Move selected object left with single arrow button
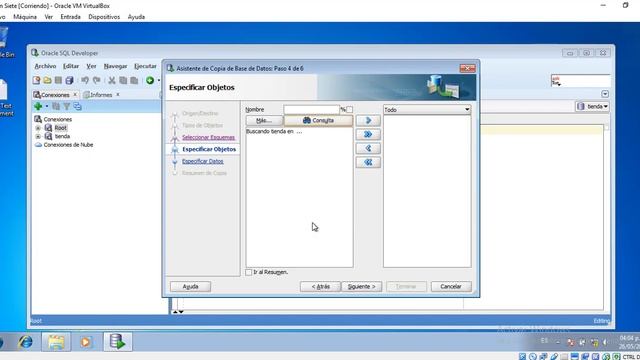Screen dimensions: 640x360 coord(368,148)
